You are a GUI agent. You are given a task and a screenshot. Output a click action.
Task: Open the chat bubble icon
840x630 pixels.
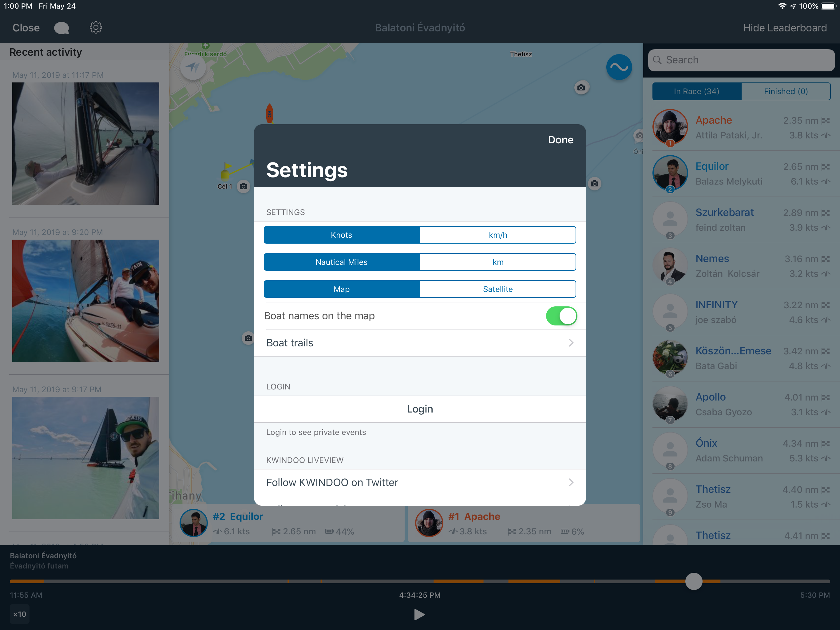(x=61, y=28)
